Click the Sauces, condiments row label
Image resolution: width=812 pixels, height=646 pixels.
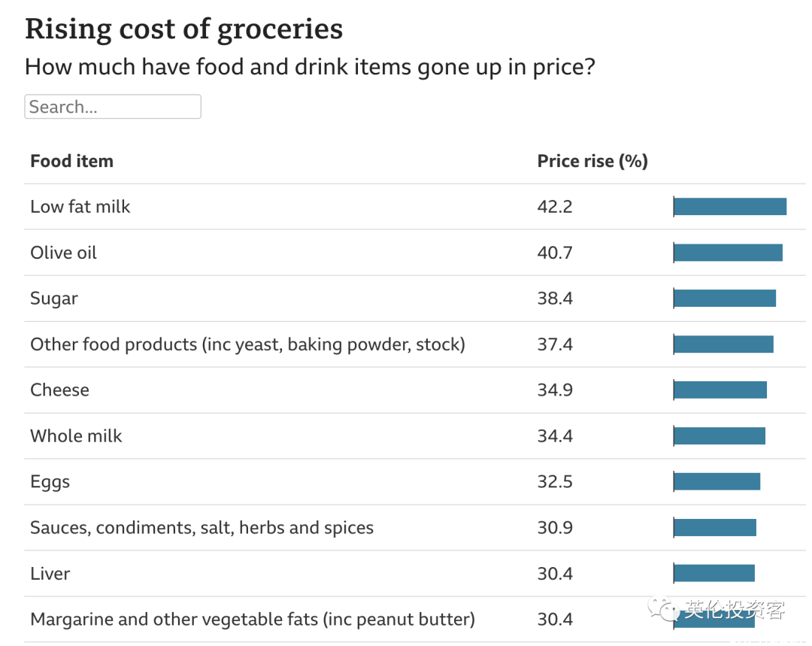[202, 528]
